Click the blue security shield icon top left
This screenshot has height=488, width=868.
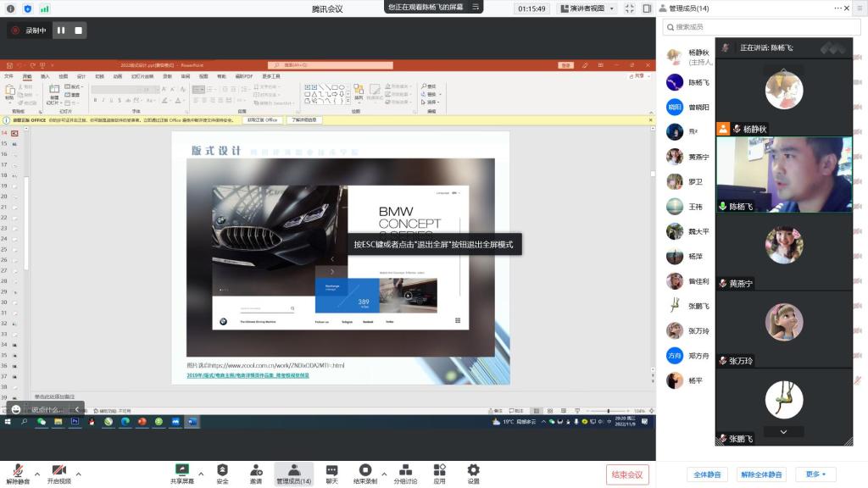tap(28, 8)
